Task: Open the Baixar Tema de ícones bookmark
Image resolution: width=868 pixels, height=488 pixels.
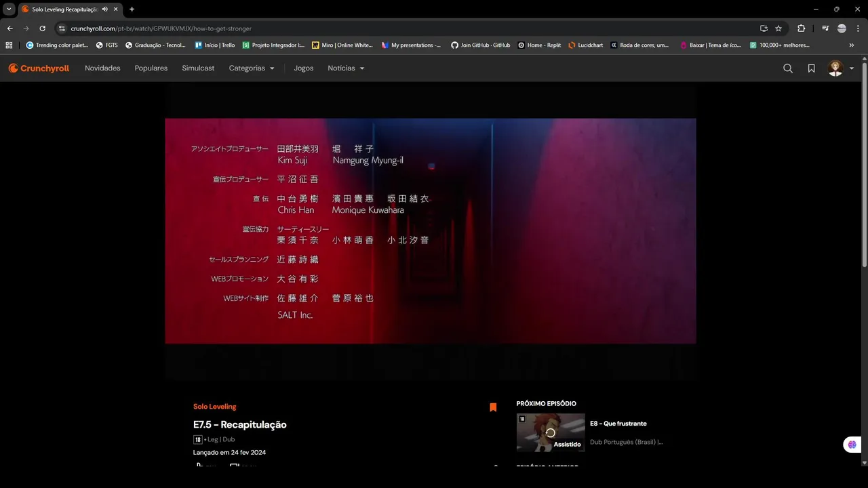Action: [x=711, y=45]
